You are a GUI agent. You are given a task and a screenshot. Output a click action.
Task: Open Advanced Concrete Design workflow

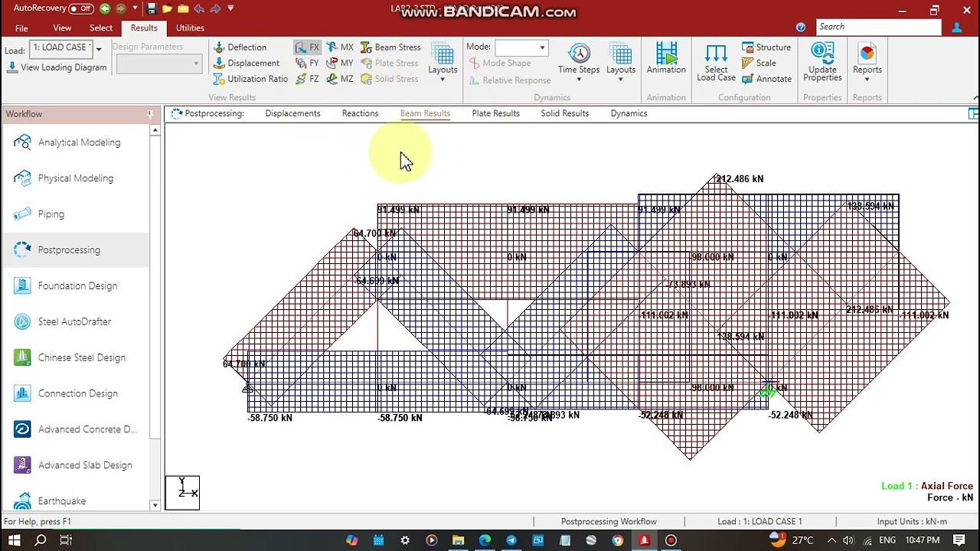click(x=75, y=430)
